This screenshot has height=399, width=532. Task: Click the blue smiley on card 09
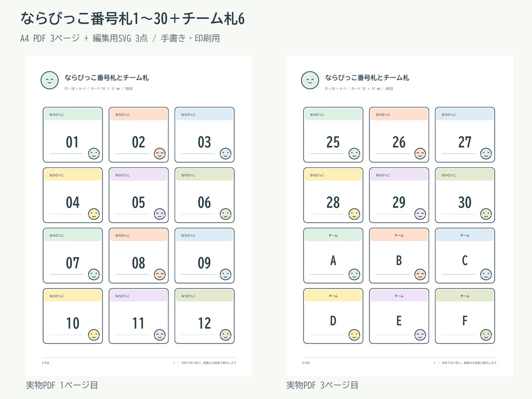point(225,274)
